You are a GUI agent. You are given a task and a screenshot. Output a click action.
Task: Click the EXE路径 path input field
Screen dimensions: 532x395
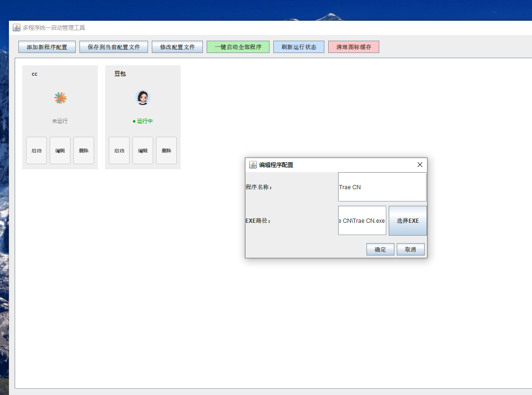[362, 220]
